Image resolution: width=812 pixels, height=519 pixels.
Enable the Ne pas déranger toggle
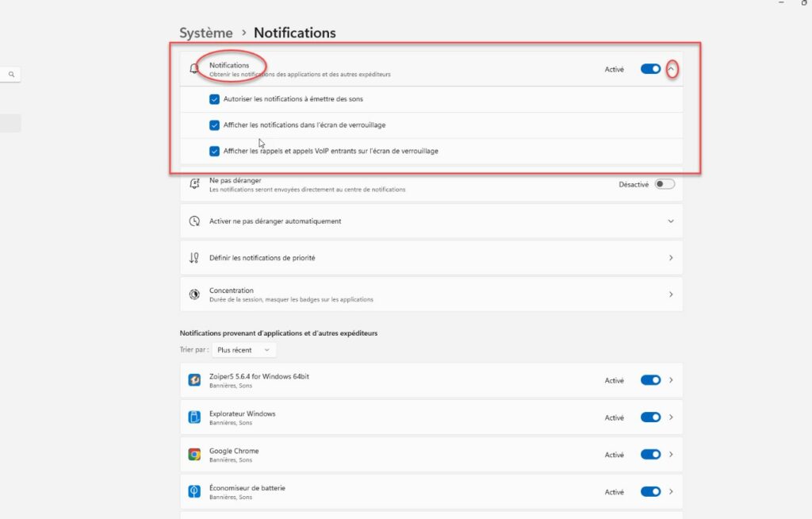point(665,184)
